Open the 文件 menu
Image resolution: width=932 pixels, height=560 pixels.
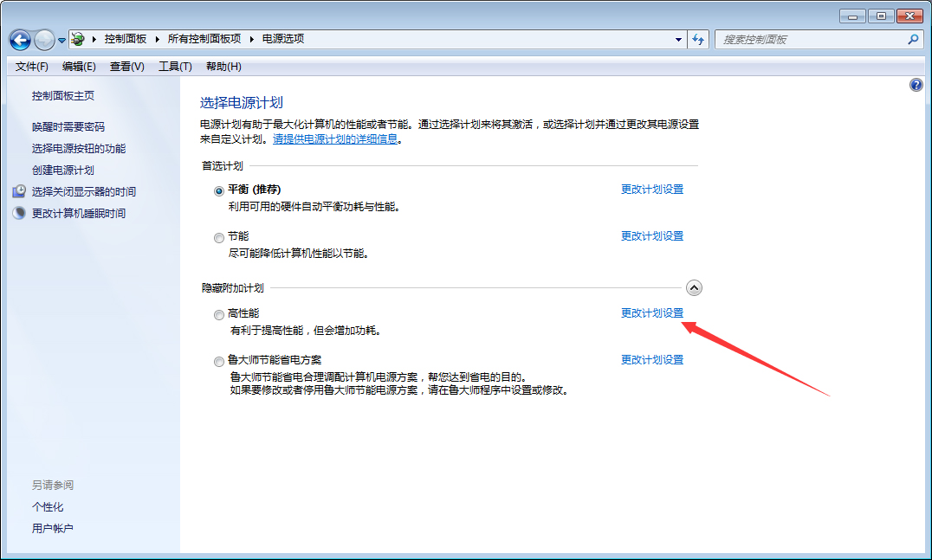[x=31, y=66]
